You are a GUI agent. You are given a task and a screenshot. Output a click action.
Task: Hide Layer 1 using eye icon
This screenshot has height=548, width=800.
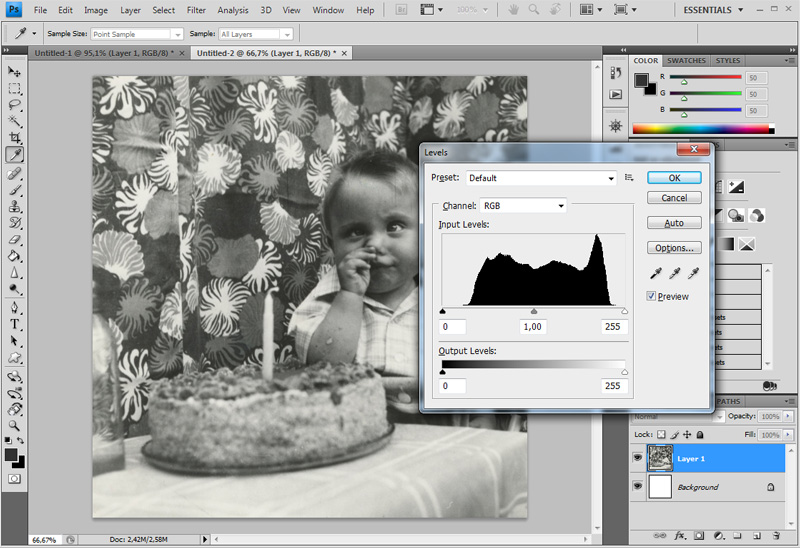pyautogui.click(x=638, y=458)
